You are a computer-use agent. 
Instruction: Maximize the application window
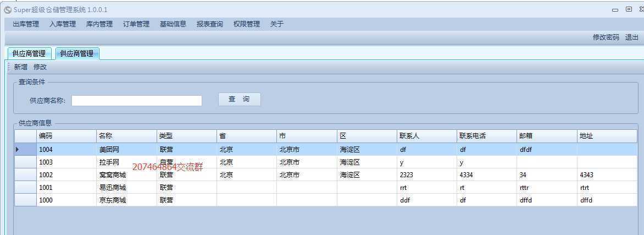coord(629,9)
